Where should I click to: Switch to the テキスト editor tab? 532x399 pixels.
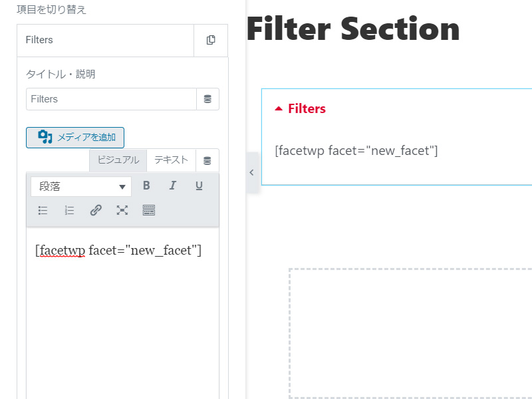coord(171,160)
